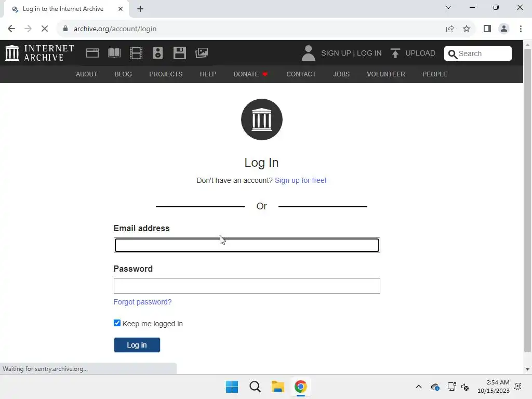The height and width of the screenshot is (399, 532).
Task: Focus the Password field
Action: [x=247, y=286]
